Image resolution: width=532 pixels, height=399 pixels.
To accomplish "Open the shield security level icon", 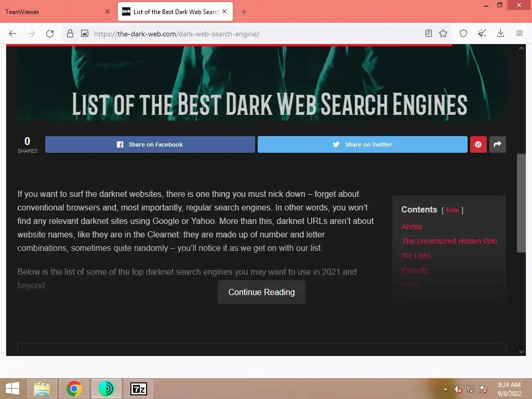I will [463, 33].
